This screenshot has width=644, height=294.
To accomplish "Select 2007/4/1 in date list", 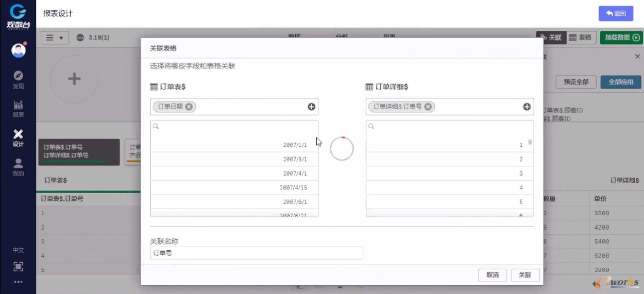I will point(234,174).
